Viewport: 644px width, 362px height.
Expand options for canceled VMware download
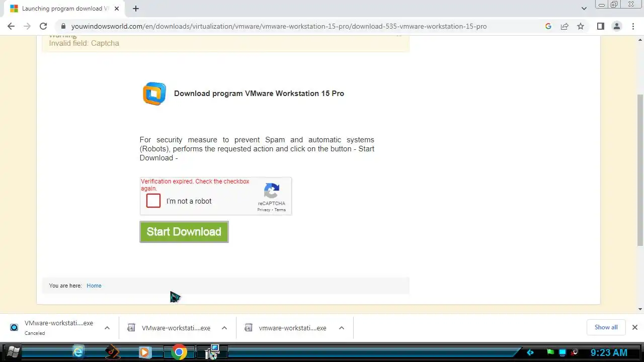coord(107,328)
